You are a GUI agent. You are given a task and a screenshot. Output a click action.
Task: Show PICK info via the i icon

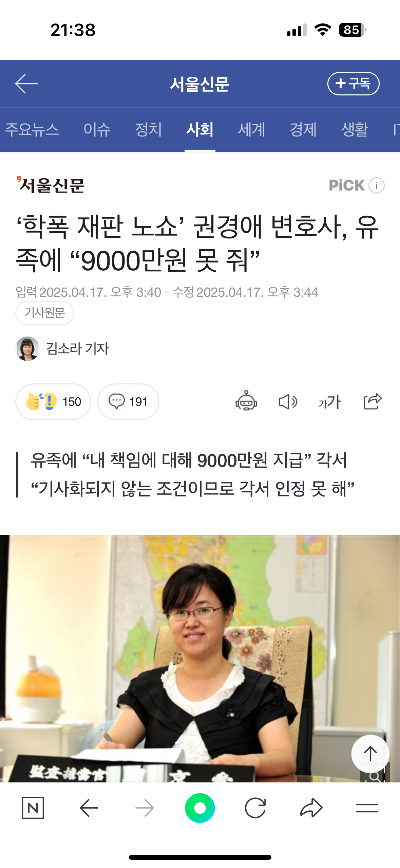(x=377, y=185)
